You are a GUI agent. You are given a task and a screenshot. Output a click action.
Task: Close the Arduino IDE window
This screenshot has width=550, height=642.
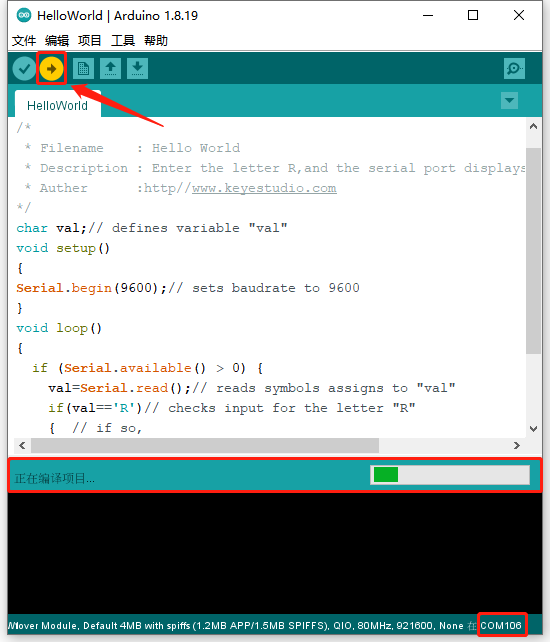point(519,16)
